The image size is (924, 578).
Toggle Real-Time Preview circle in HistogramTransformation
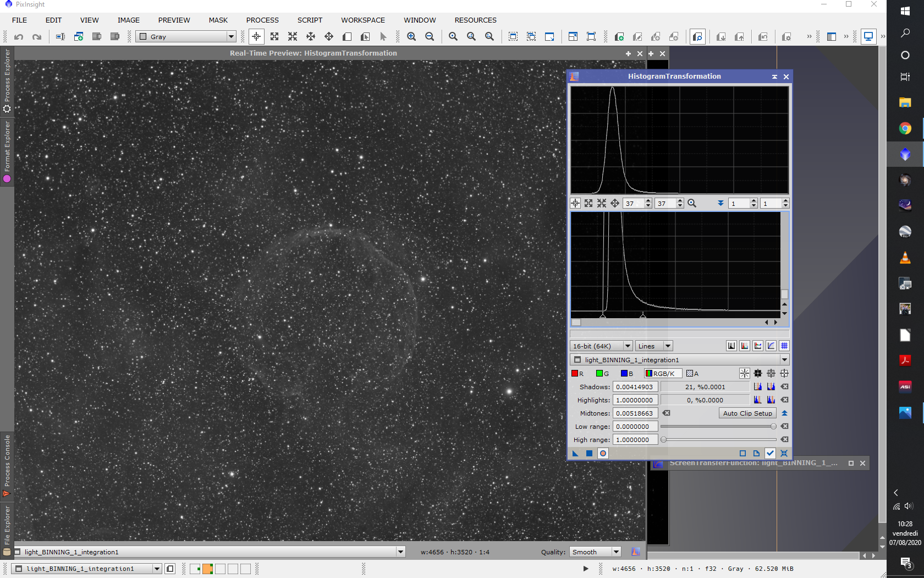coord(603,454)
